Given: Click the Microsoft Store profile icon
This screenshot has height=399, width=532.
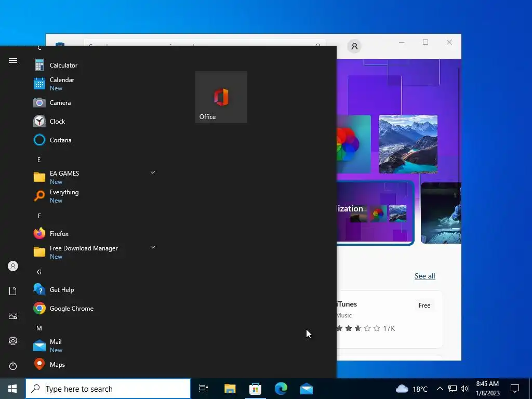Looking at the screenshot, I should pyautogui.click(x=354, y=46).
